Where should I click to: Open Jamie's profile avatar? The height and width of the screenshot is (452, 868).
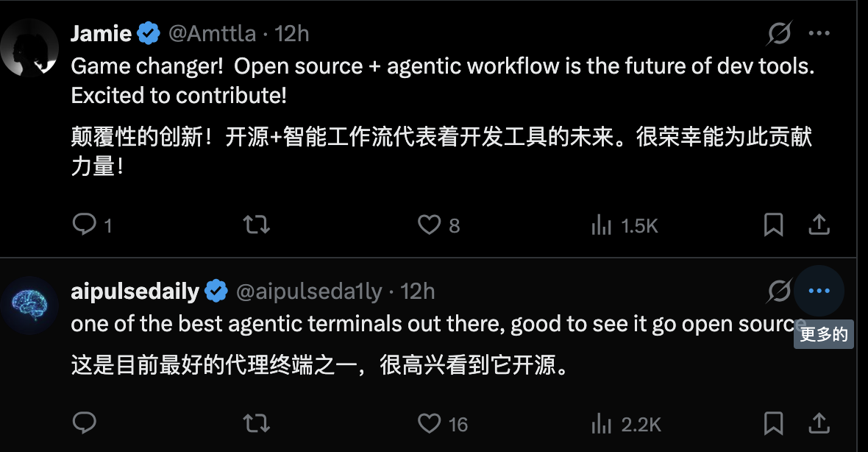tap(30, 49)
